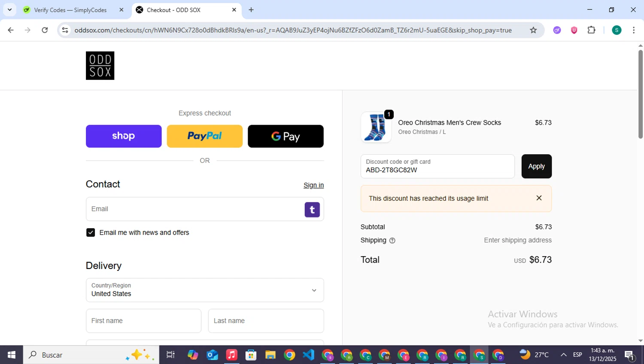Screen dimensions: 644x364
Task: Go forward in browser history
Action: click(27, 30)
